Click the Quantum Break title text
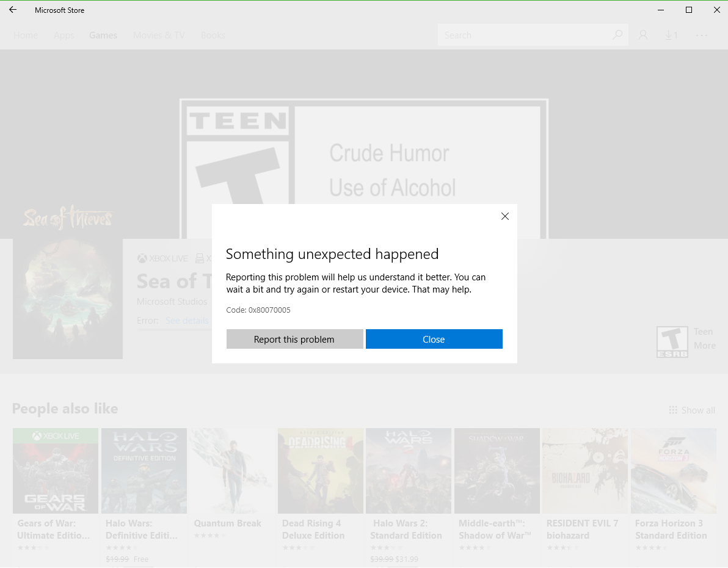Viewport: 728px width, 568px height. pos(227,523)
